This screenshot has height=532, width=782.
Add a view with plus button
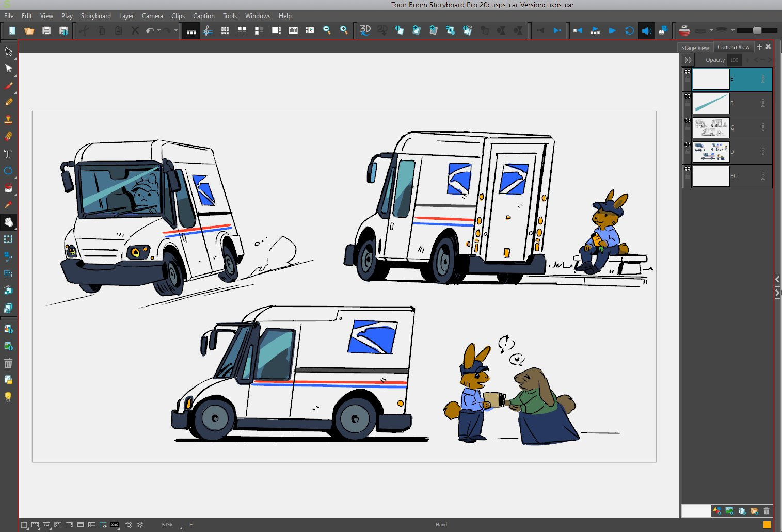point(759,47)
